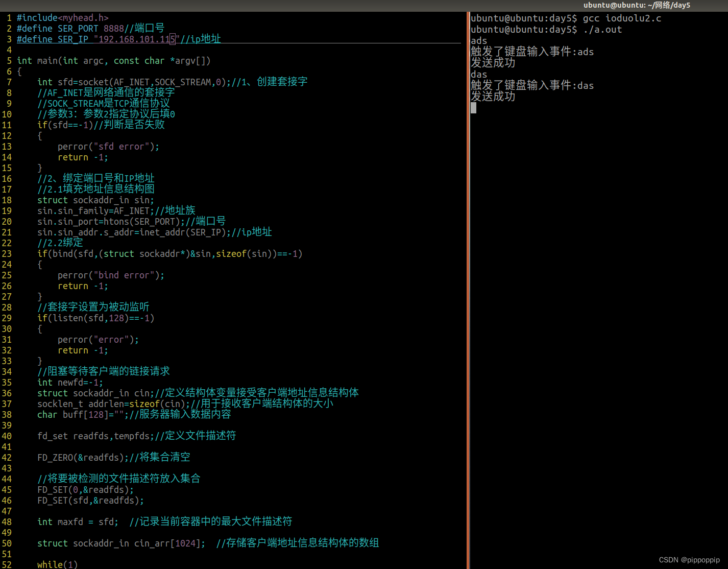Click the terminal input line "ads"
Viewport: 728px width, 569px height.
click(479, 41)
